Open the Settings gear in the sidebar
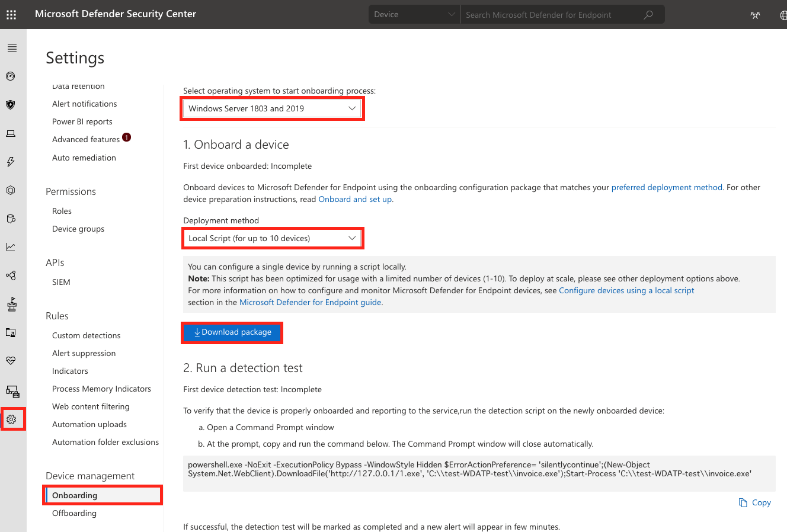Screen dimensions: 787x532 click(12, 419)
